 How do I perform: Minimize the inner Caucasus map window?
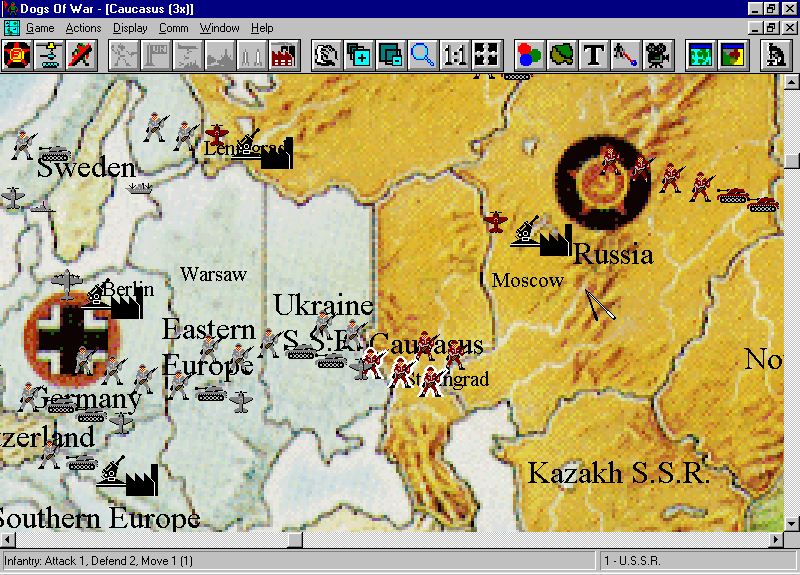tap(756, 28)
